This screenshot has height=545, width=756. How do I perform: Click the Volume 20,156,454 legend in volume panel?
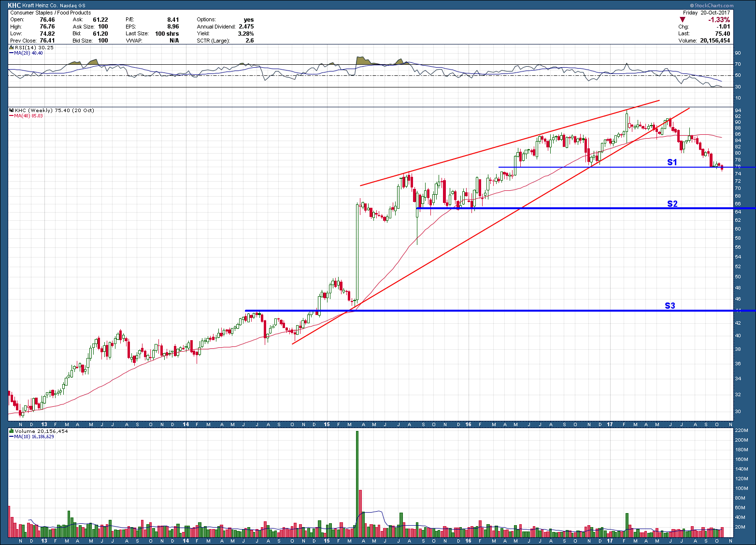pos(42,431)
